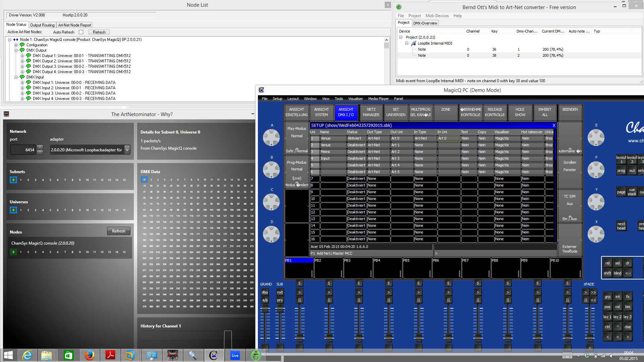This screenshot has height=362, width=644.
Task: Expand DMX Input 3 tree item
Action: click(x=22, y=93)
